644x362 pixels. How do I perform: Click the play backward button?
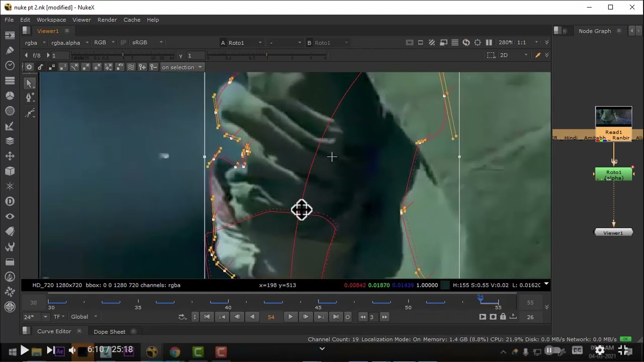252,317
